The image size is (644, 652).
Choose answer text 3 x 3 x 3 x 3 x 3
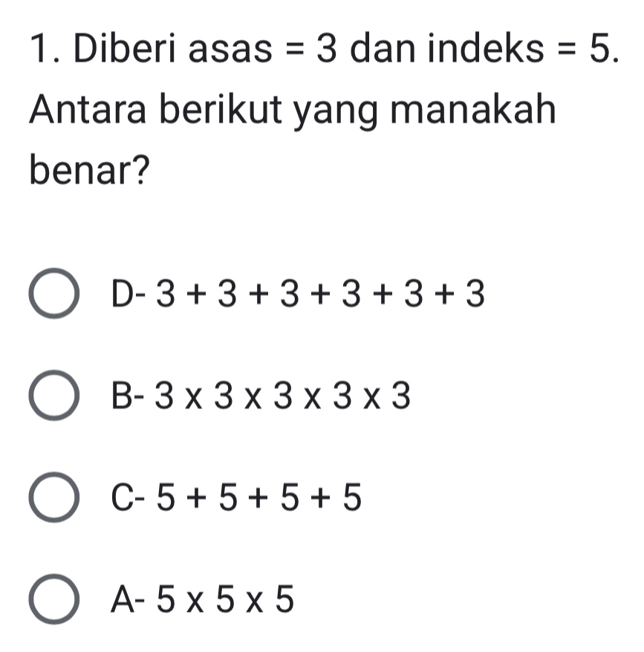[x=282, y=396]
